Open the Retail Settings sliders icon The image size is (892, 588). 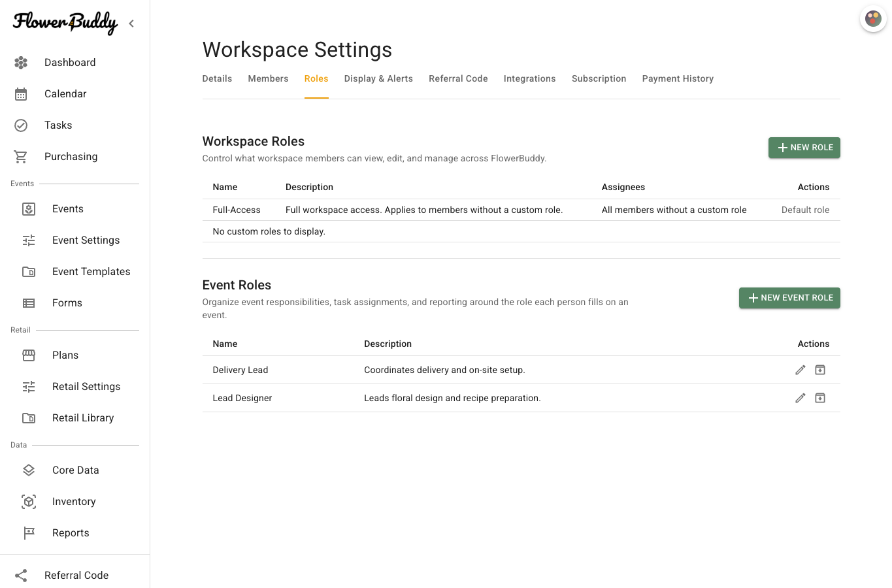29,387
